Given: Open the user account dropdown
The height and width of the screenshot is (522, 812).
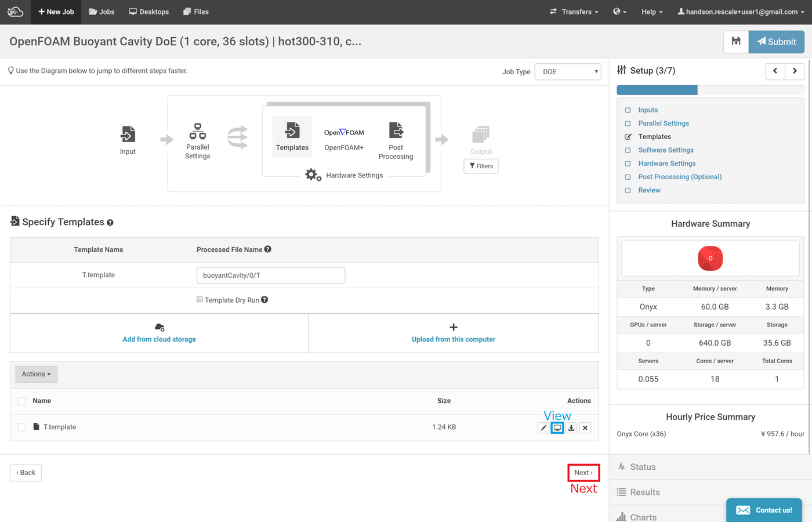Looking at the screenshot, I should coord(741,12).
